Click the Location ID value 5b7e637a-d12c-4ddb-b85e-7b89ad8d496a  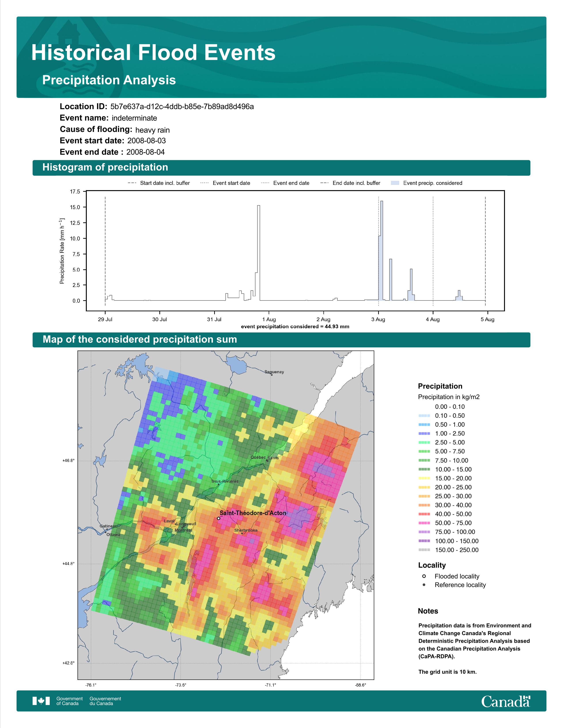point(182,106)
